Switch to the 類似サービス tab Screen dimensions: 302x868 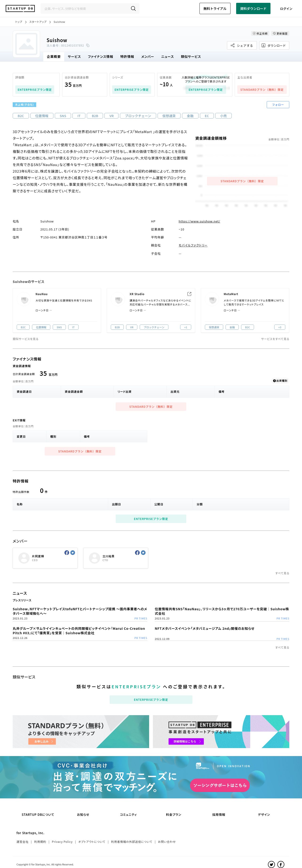point(191,57)
